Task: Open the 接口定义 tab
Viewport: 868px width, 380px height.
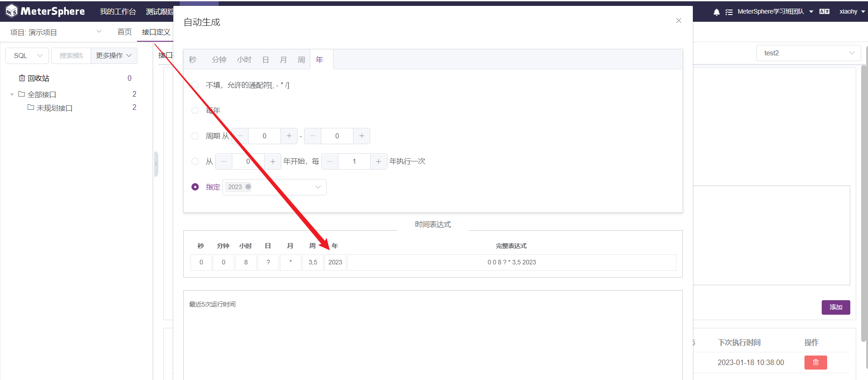Action: tap(156, 32)
